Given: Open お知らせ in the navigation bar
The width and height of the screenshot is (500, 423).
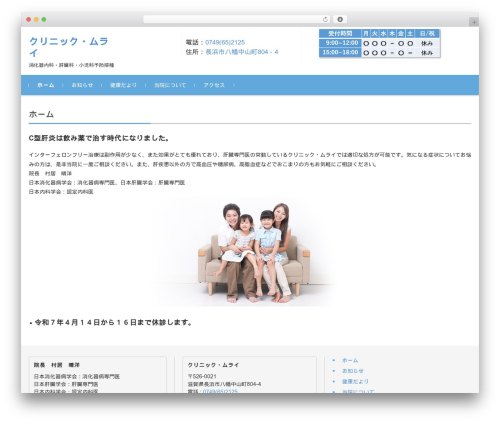Looking at the screenshot, I should point(82,85).
